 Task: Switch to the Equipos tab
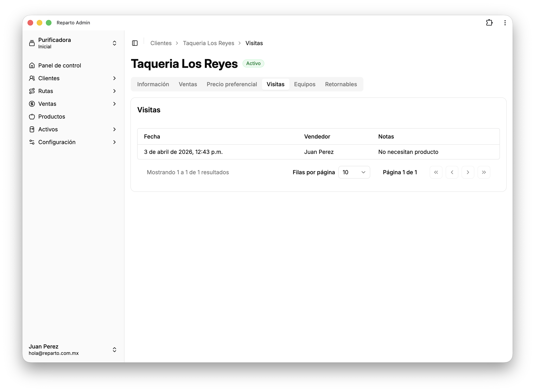point(304,84)
